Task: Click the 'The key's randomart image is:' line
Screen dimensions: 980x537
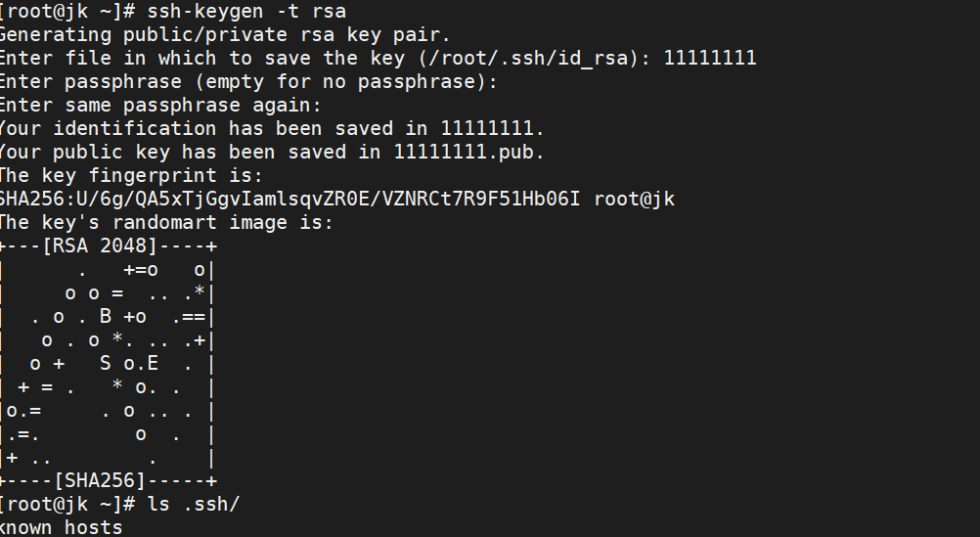Action: pos(166,223)
